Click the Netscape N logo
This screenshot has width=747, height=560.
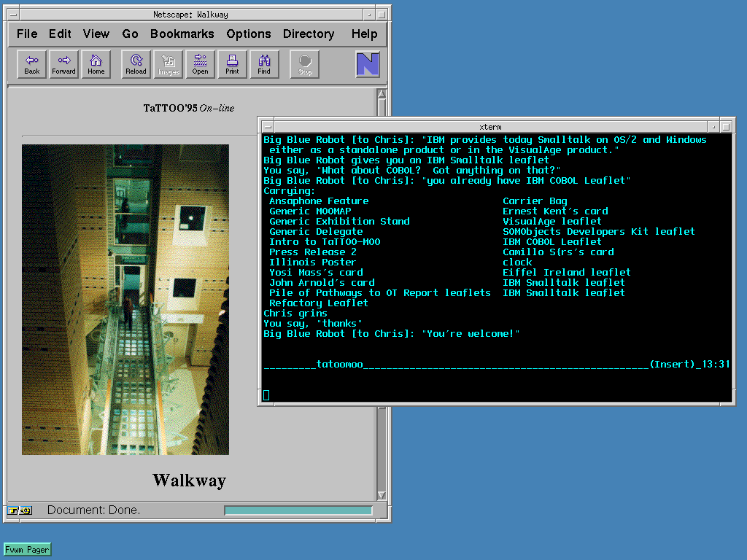368,64
